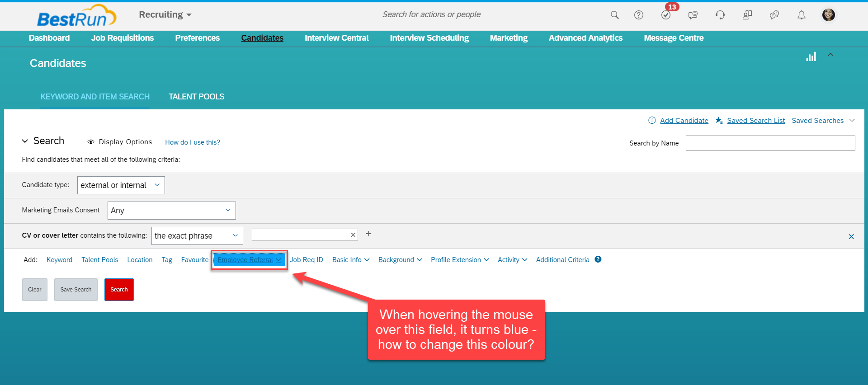This screenshot has width=868, height=385.
Task: Expand the Background criteria menu
Action: 400,260
